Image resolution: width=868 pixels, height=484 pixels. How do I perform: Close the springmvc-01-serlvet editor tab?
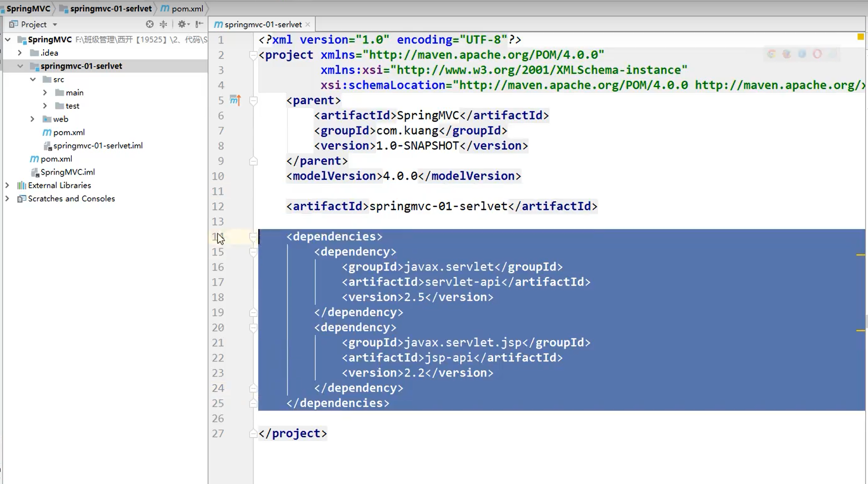[x=308, y=24]
